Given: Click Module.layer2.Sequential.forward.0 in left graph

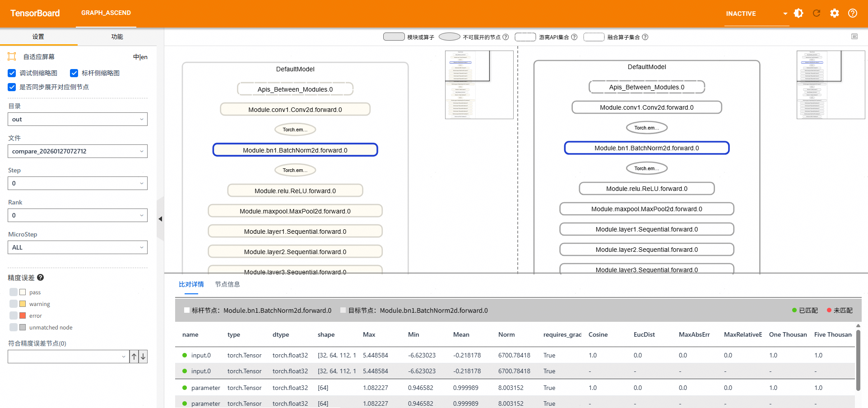Looking at the screenshot, I should (295, 252).
